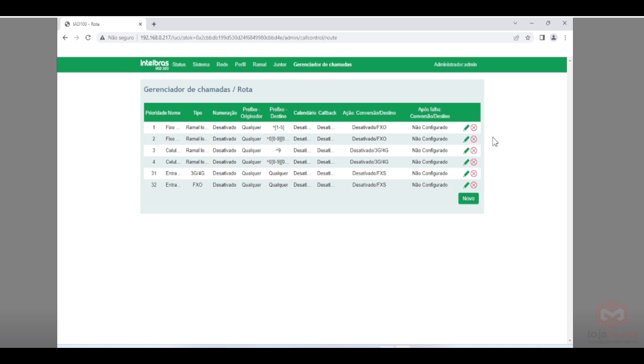The height and width of the screenshot is (364, 644).
Task: Click 'Não Configurado' in row 2
Action: click(429, 139)
